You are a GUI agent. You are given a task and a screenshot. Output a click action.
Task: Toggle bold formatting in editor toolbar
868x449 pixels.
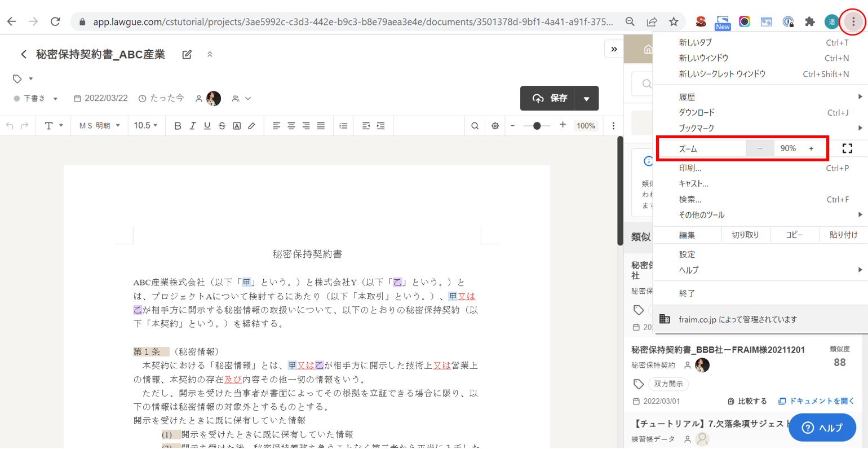pos(178,126)
